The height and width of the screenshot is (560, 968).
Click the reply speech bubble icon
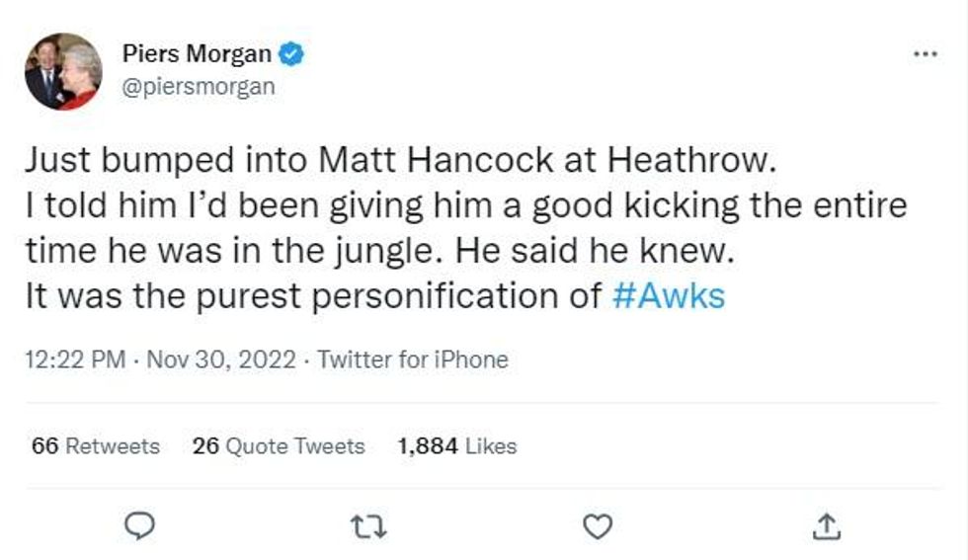(141, 528)
